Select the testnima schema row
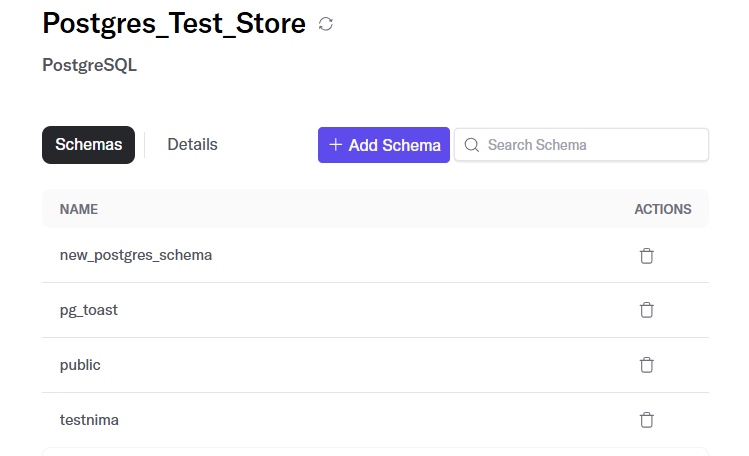This screenshot has height=456, width=749. point(375,420)
